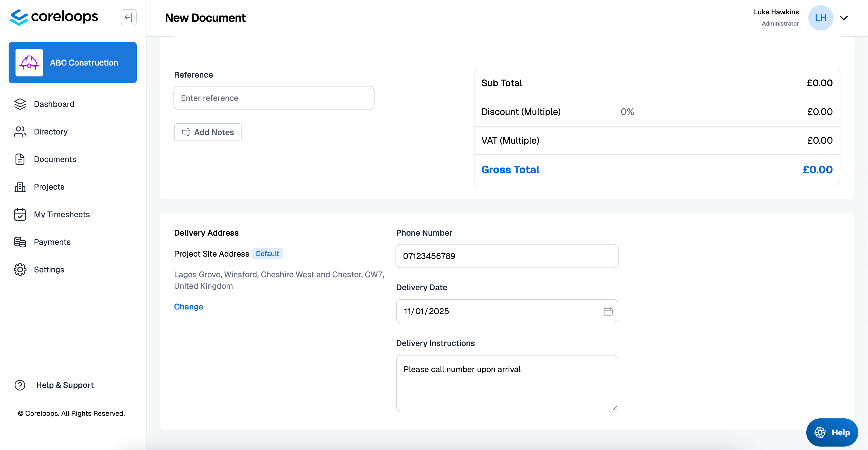The width and height of the screenshot is (868, 450).
Task: Click the note icon on Add Notes
Action: pyautogui.click(x=186, y=132)
